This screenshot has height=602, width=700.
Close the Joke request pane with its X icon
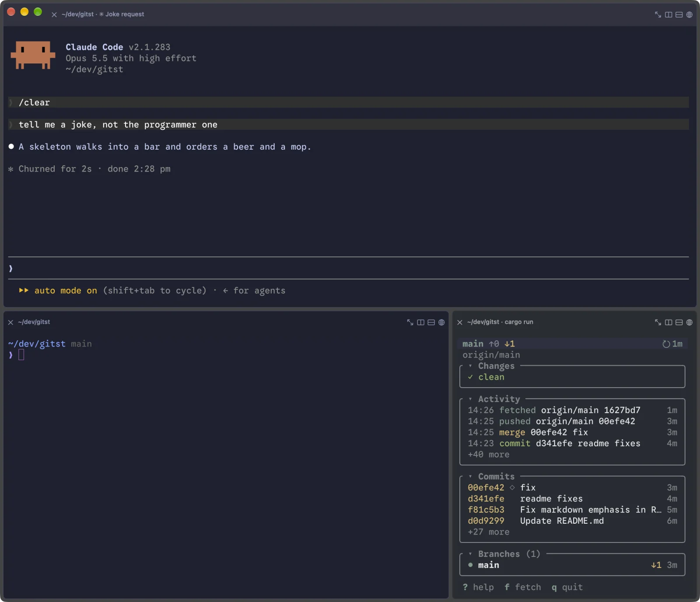[54, 14]
